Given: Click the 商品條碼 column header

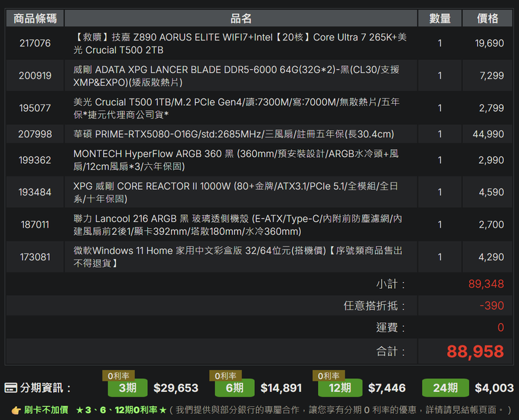Looking at the screenshot, I should point(35,19).
